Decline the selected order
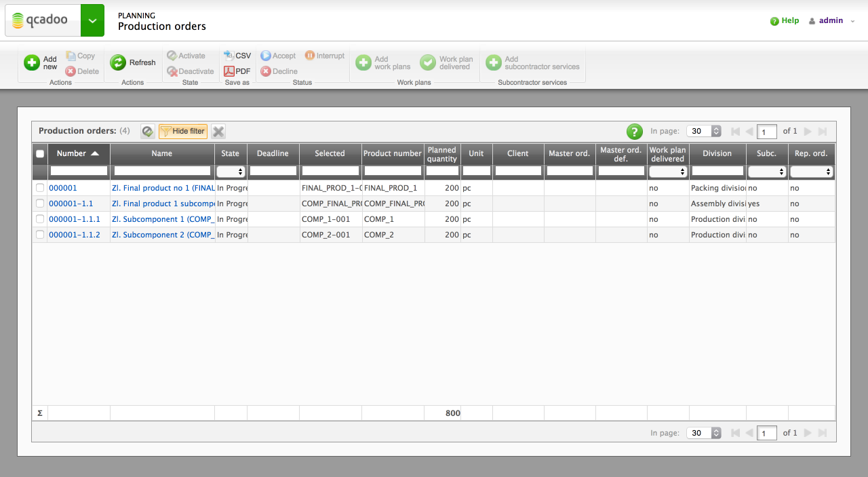Viewport: 868px width, 477px height. point(278,71)
